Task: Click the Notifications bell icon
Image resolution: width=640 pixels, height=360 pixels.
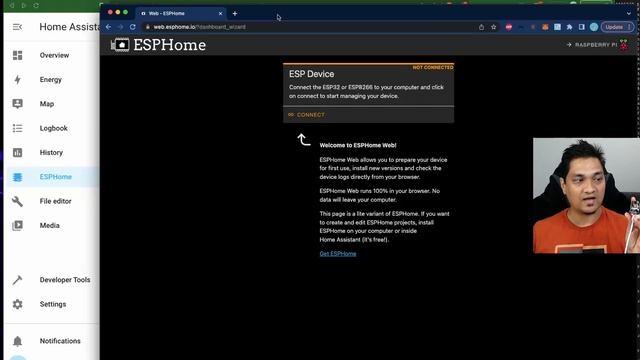Action: coord(18,341)
